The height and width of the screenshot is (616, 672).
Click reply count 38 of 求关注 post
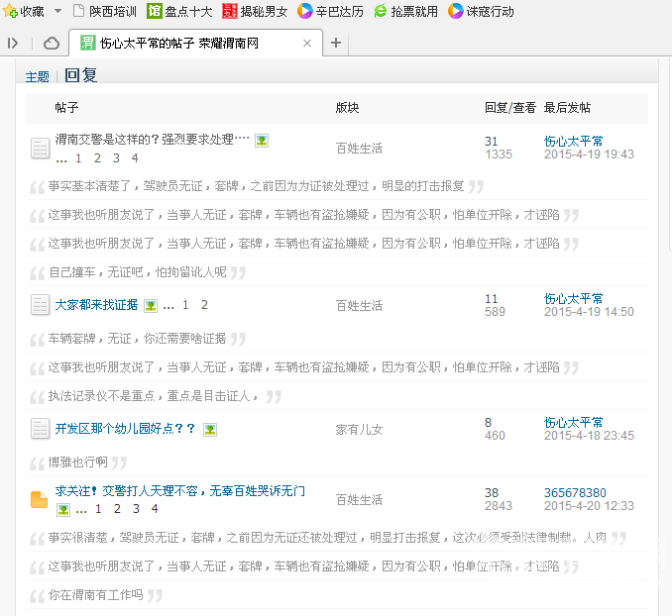pos(492,492)
